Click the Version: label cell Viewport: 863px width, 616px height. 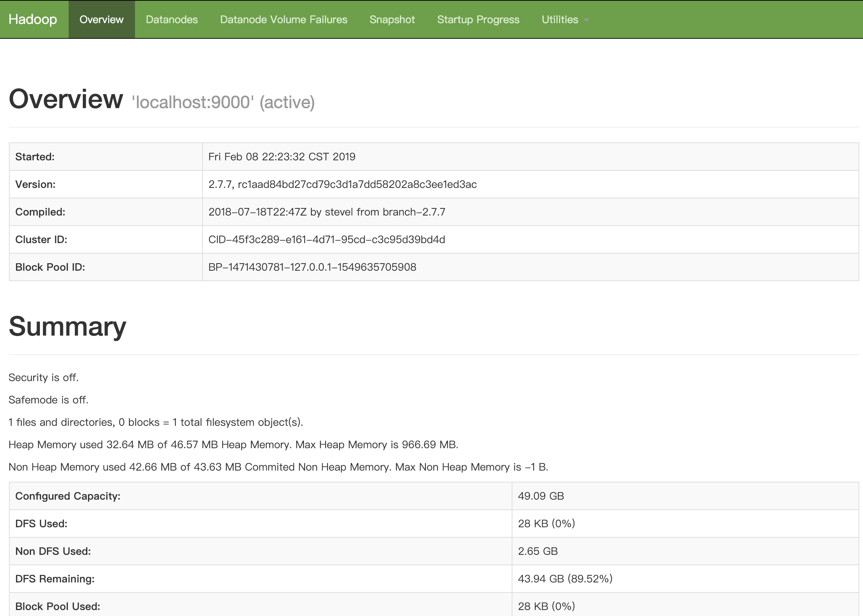tap(106, 184)
